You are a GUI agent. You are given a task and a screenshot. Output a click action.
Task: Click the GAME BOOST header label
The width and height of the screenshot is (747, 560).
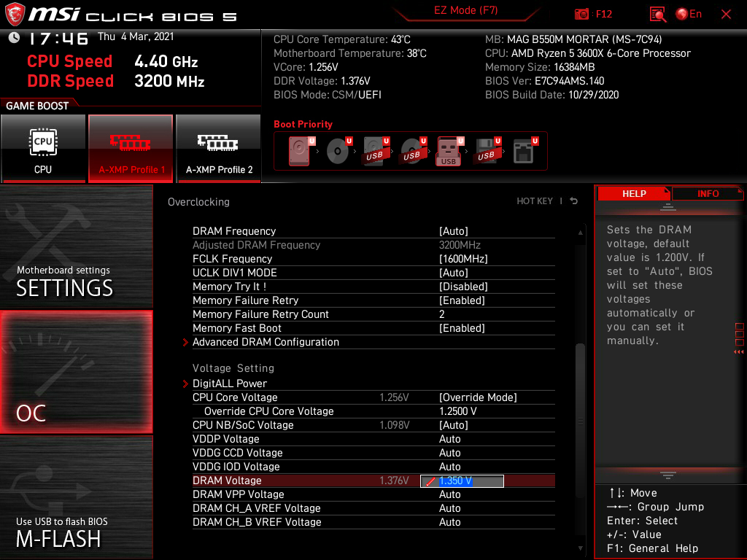coord(37,106)
